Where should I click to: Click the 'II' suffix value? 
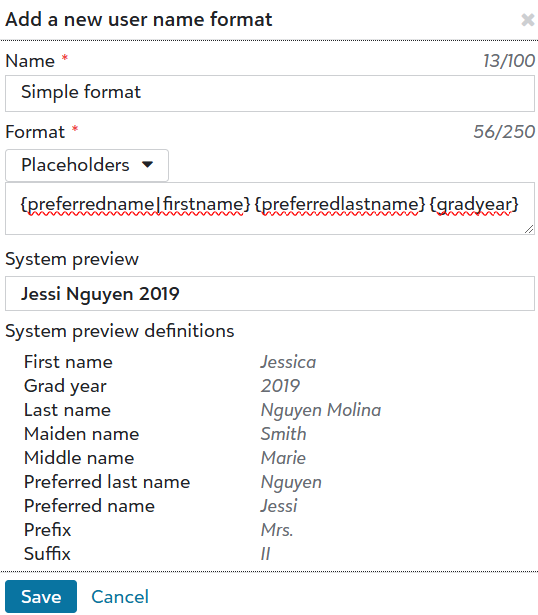(x=265, y=554)
